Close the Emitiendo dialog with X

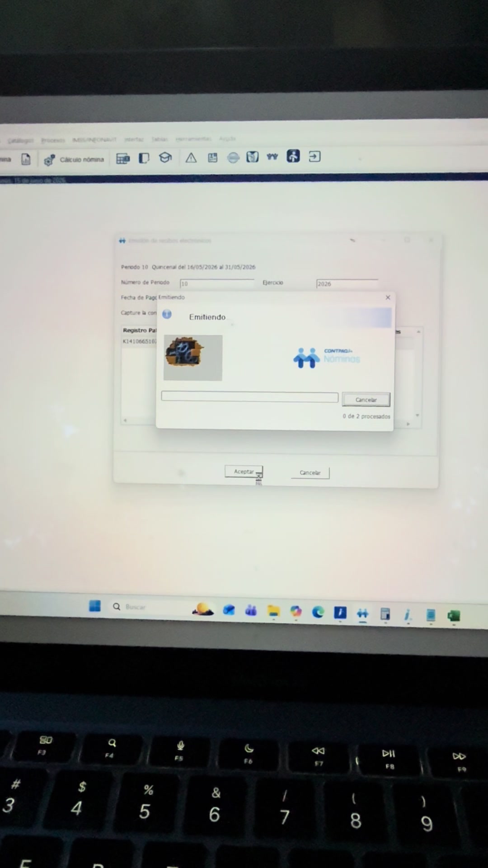[x=388, y=297]
